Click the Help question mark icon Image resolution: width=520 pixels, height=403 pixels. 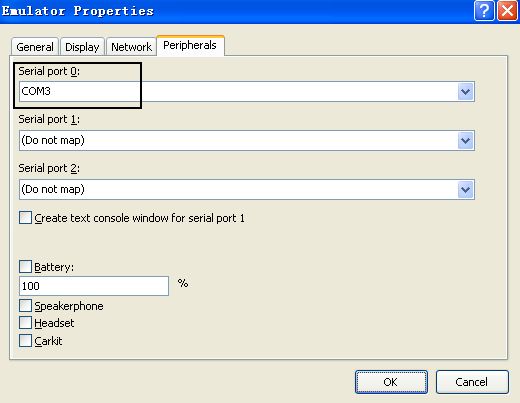[x=484, y=11]
